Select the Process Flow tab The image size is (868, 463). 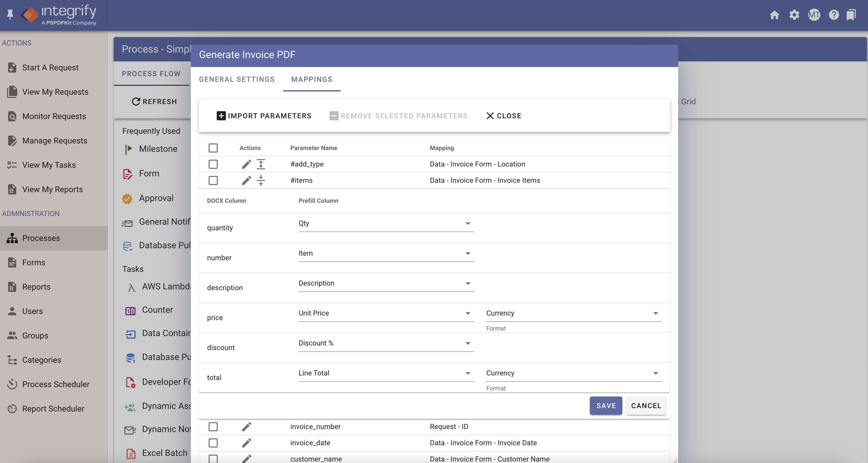151,73
